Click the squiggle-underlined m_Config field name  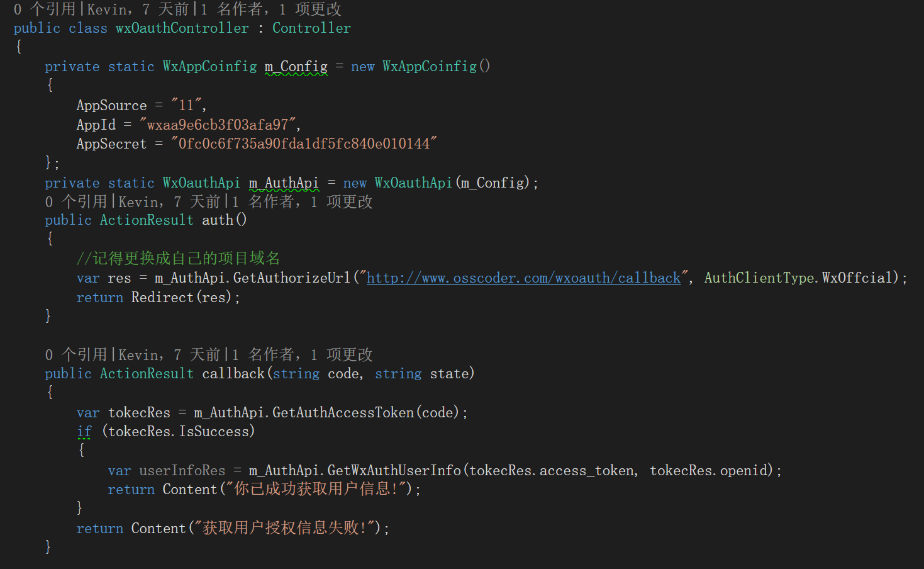296,67
